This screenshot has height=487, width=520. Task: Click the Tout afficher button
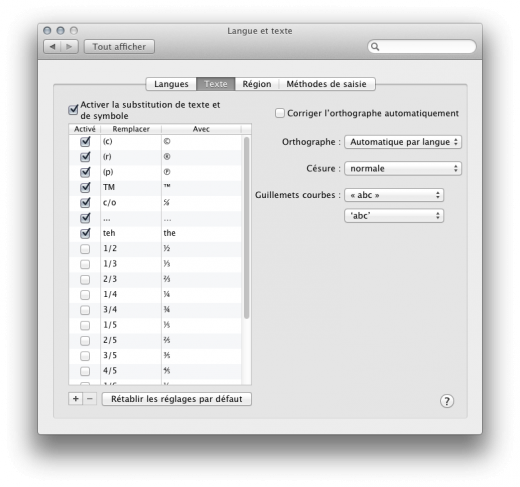(x=119, y=47)
